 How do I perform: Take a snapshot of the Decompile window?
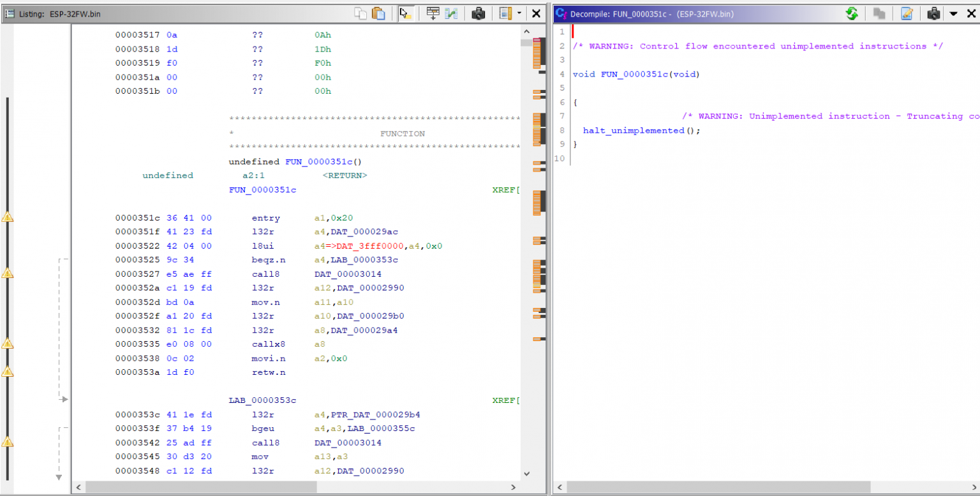pos(934,13)
